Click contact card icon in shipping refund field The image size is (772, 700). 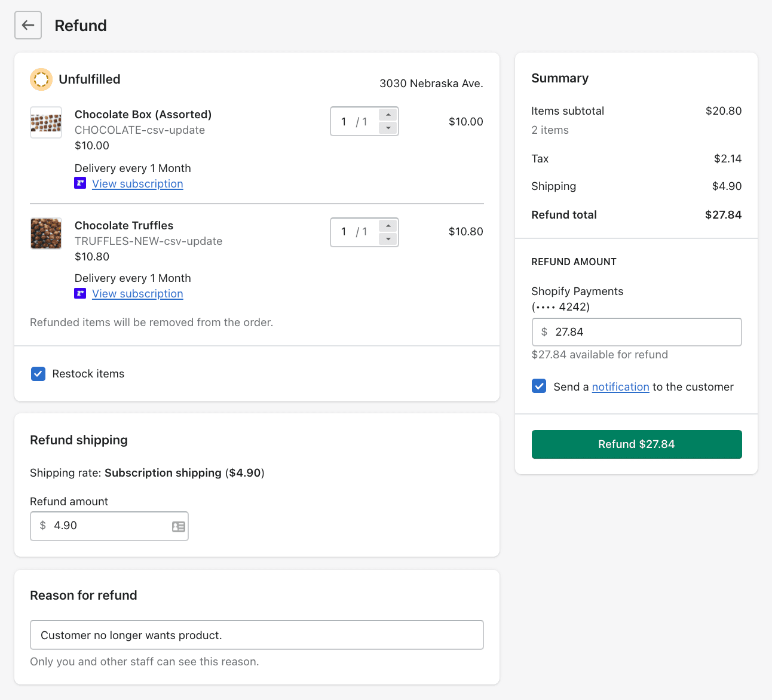tap(178, 526)
